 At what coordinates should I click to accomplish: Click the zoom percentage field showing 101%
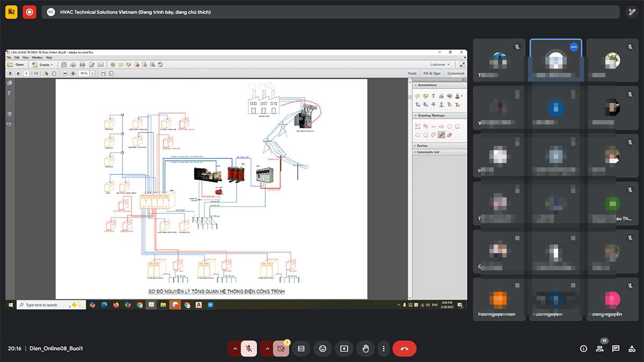pos(84,73)
